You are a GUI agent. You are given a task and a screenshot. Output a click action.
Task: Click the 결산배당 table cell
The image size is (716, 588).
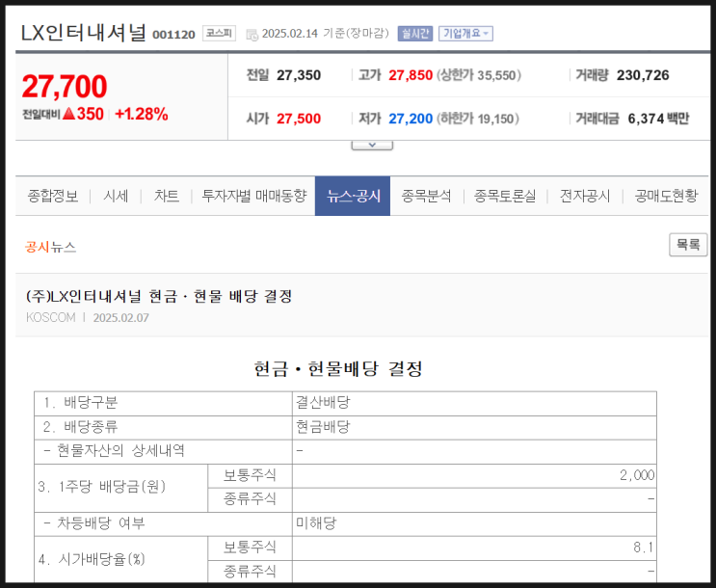coord(474,403)
